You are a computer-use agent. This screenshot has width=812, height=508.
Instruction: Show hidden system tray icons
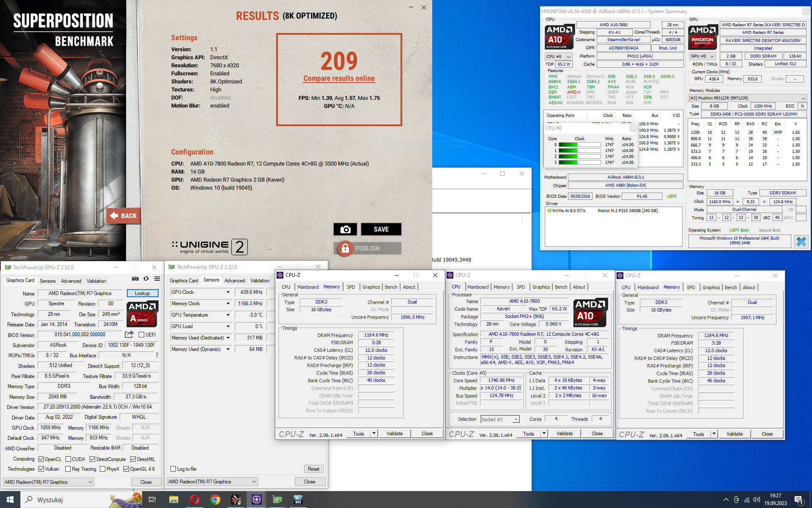point(726,500)
